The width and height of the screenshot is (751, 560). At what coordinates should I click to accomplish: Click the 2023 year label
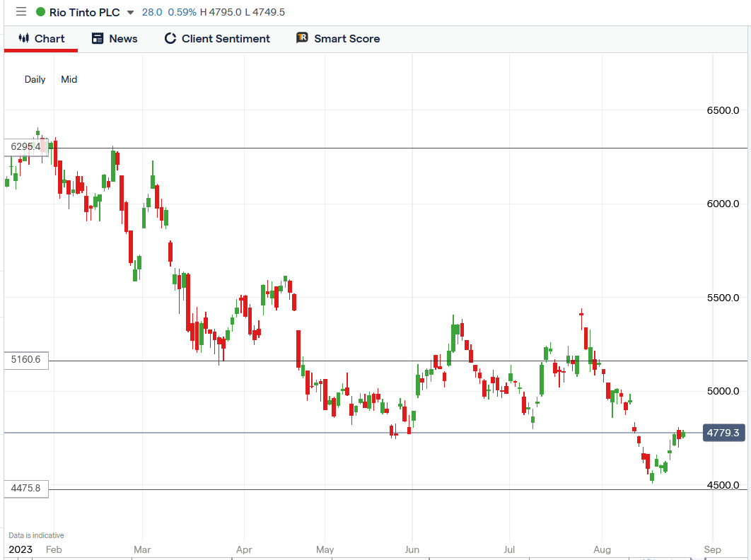tap(21, 549)
